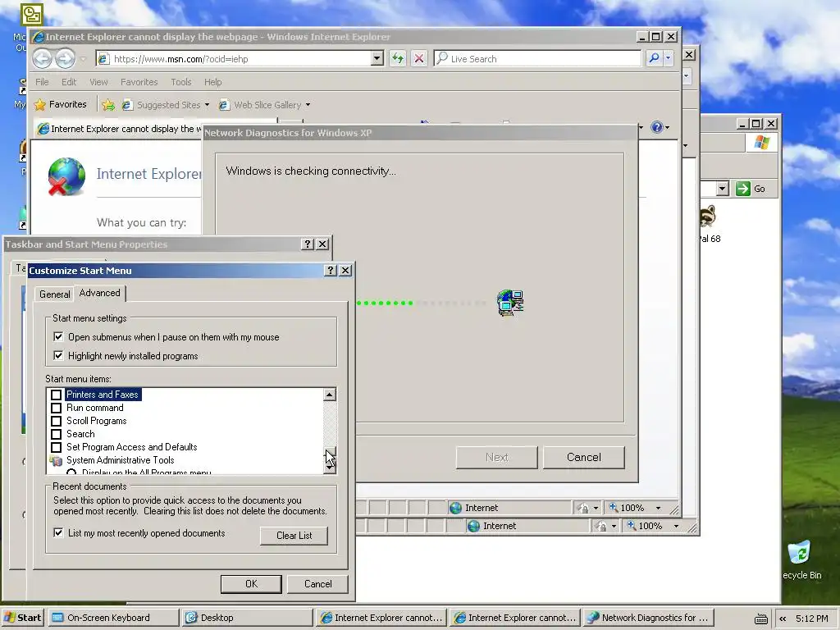The width and height of the screenshot is (840, 630).
Task: Click the Start button
Action: (22, 618)
